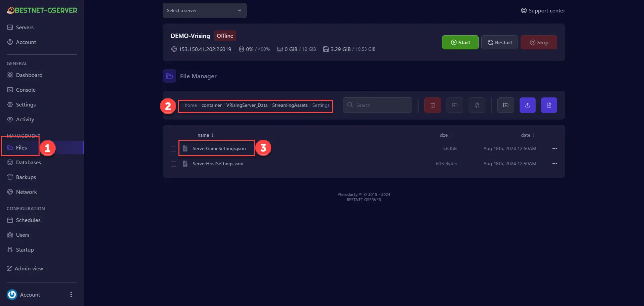Select the ServerHostSettings.json checkbox

pyautogui.click(x=173, y=164)
